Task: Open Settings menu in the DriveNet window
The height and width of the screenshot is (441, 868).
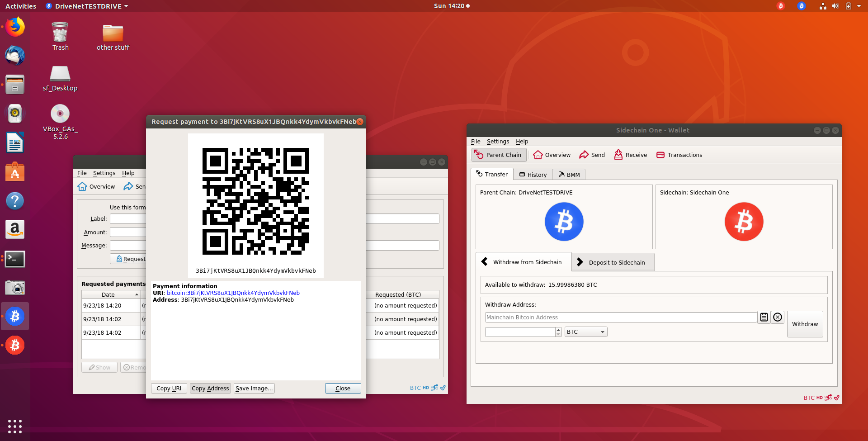Action: click(x=104, y=173)
